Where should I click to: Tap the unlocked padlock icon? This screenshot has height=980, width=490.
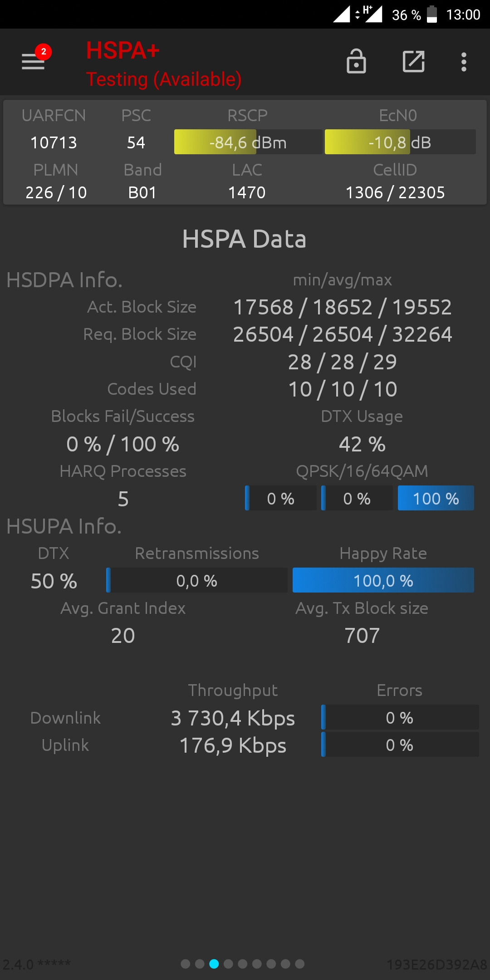356,61
